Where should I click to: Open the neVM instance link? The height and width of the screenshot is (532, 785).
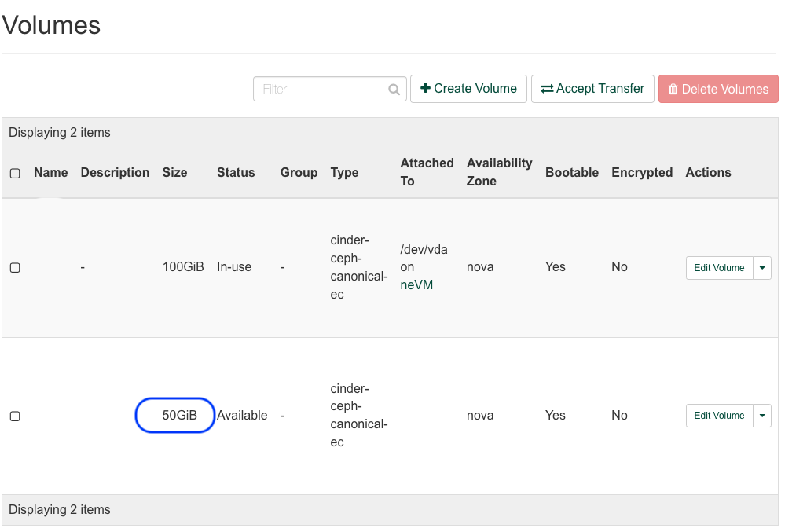coord(416,285)
